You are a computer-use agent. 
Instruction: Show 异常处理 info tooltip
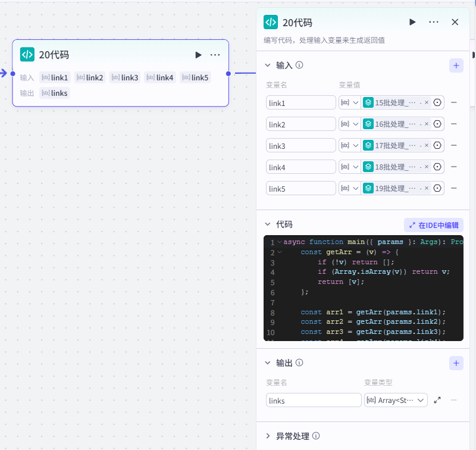coord(316,436)
